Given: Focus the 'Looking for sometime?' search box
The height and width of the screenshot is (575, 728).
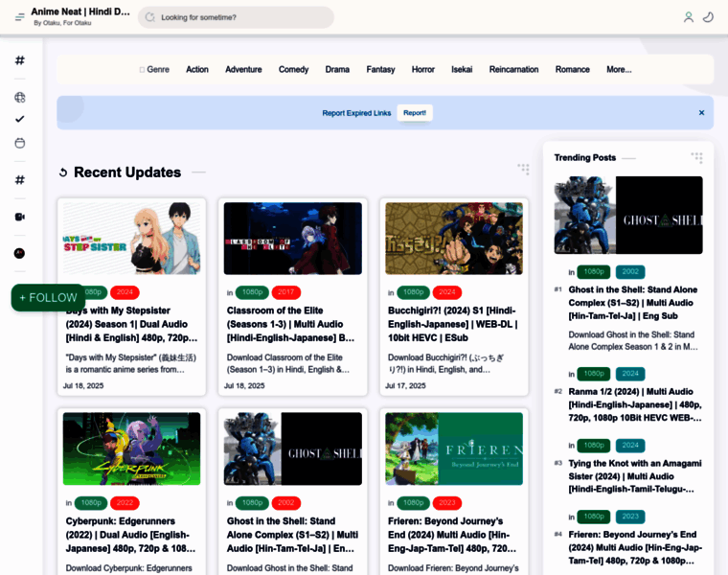Looking at the screenshot, I should [236, 17].
